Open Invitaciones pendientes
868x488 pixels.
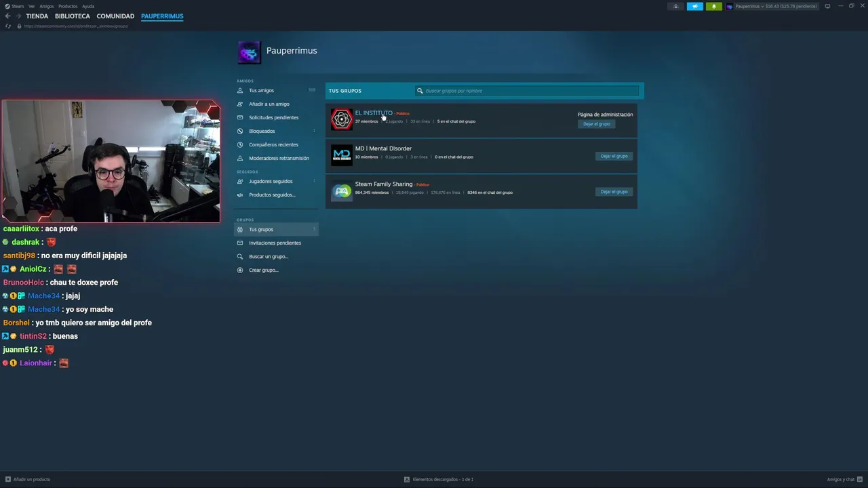tap(276, 243)
